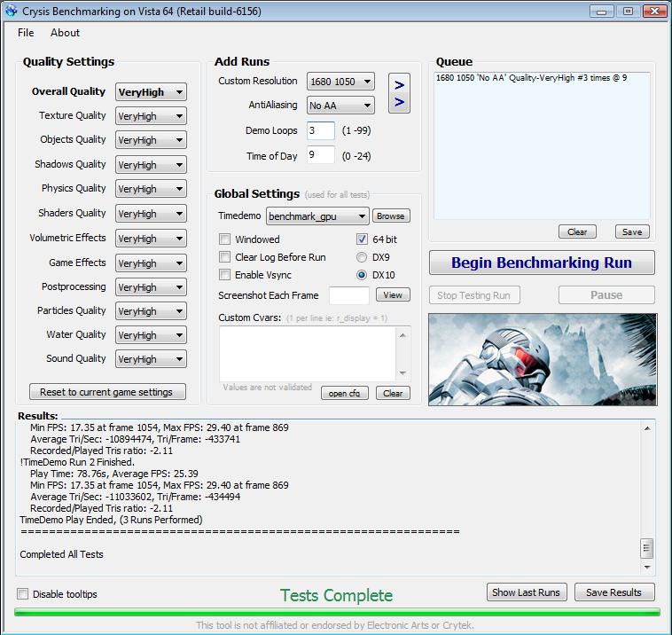The height and width of the screenshot is (635, 672).
Task: Expand the Physics Quality dropdown
Action: [x=151, y=189]
